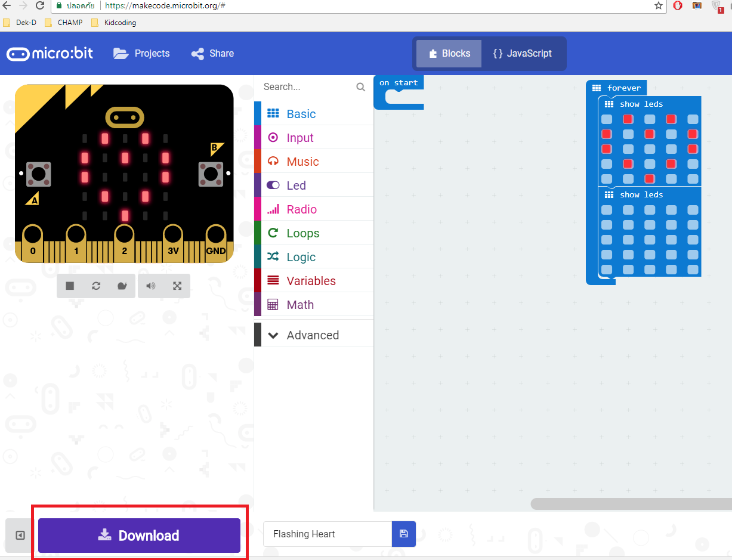Switch the simulator to fullscreen
The height and width of the screenshot is (560, 732).
[x=177, y=286]
